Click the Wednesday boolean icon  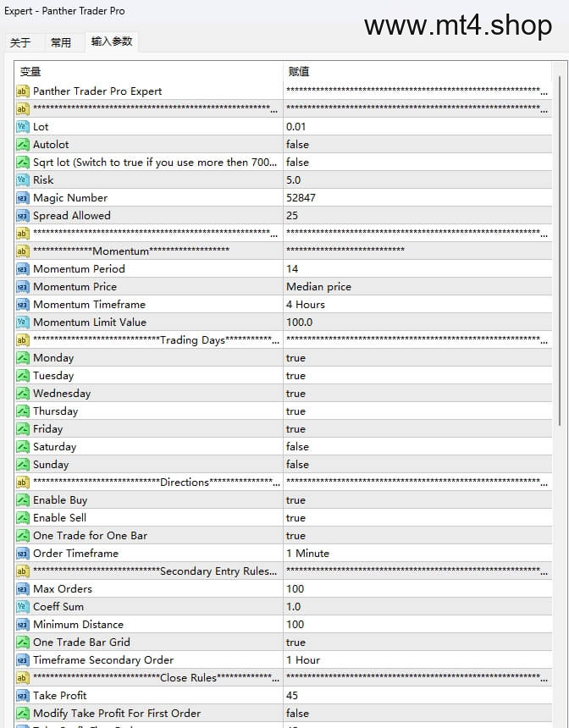pyautogui.click(x=22, y=394)
